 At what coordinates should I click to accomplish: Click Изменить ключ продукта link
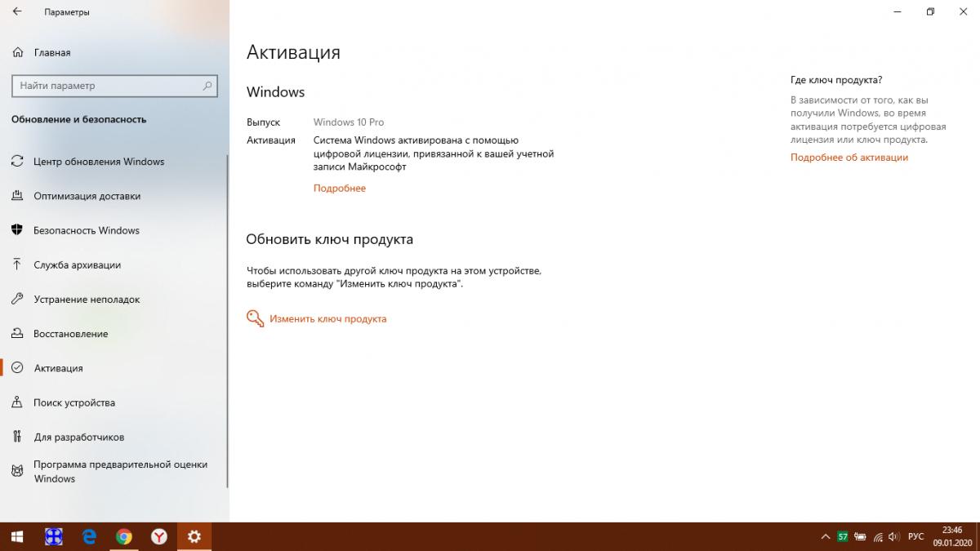(327, 319)
